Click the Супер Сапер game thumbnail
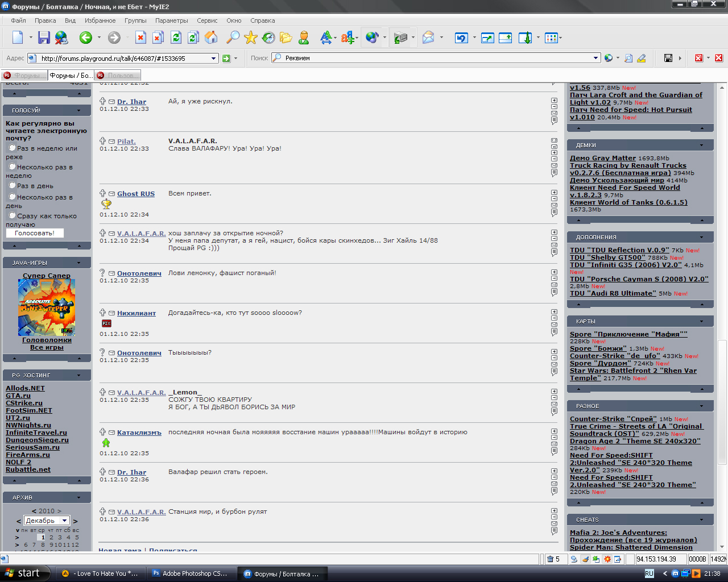Screen dimensions: 728x582 tap(47, 307)
